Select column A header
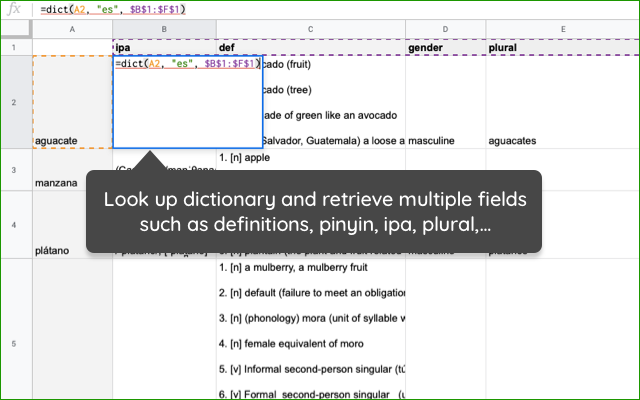 point(72,29)
